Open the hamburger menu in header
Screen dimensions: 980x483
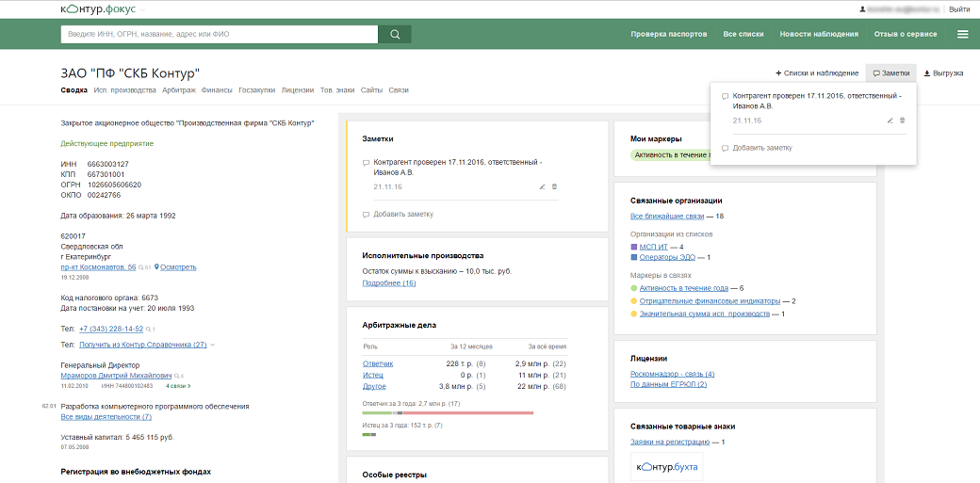(962, 35)
